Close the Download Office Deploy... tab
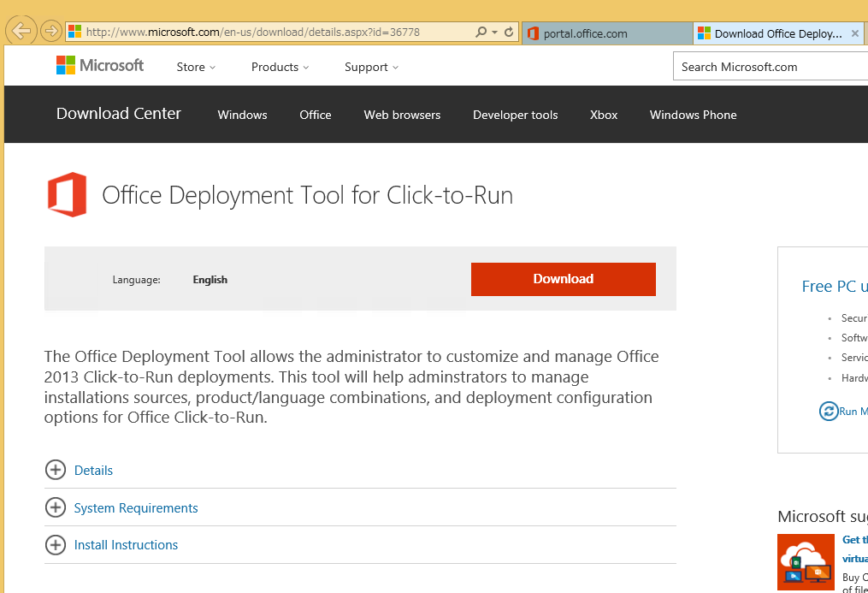 point(854,33)
